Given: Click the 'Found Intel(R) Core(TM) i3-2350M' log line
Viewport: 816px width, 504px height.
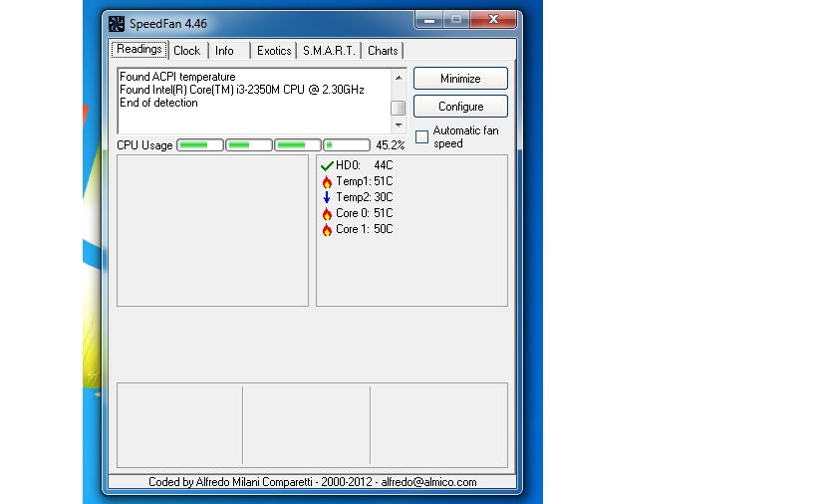Looking at the screenshot, I should (242, 90).
